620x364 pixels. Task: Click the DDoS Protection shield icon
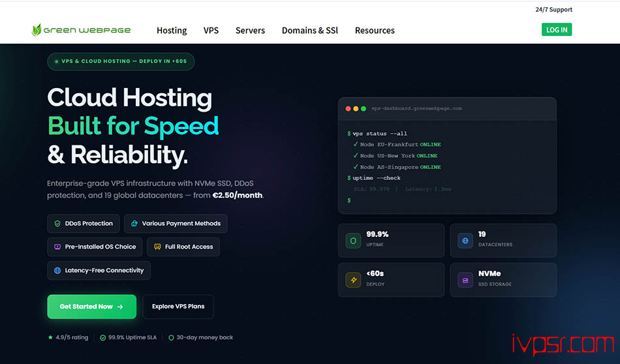57,224
